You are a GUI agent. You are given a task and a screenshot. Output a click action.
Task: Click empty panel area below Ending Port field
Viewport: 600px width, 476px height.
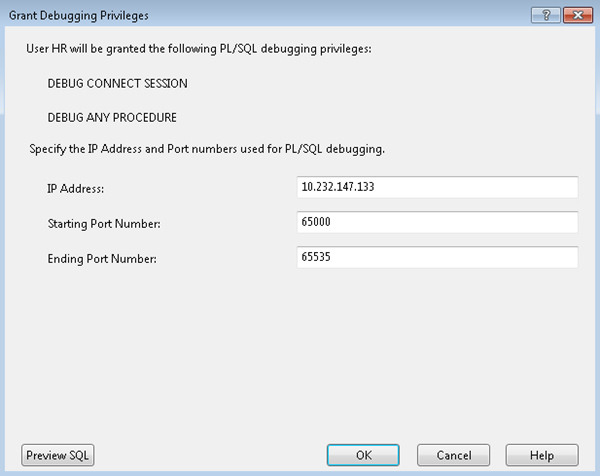point(300,350)
